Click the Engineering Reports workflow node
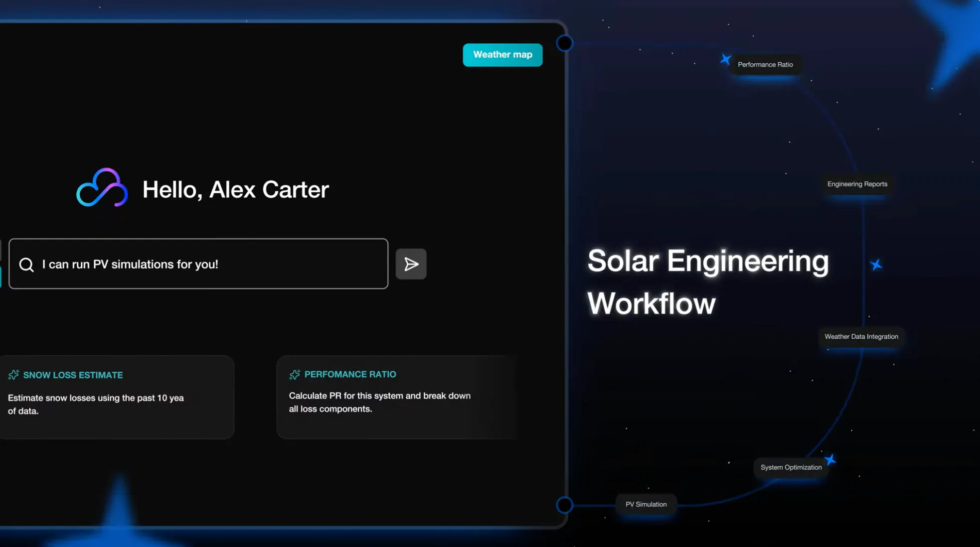 click(x=857, y=184)
